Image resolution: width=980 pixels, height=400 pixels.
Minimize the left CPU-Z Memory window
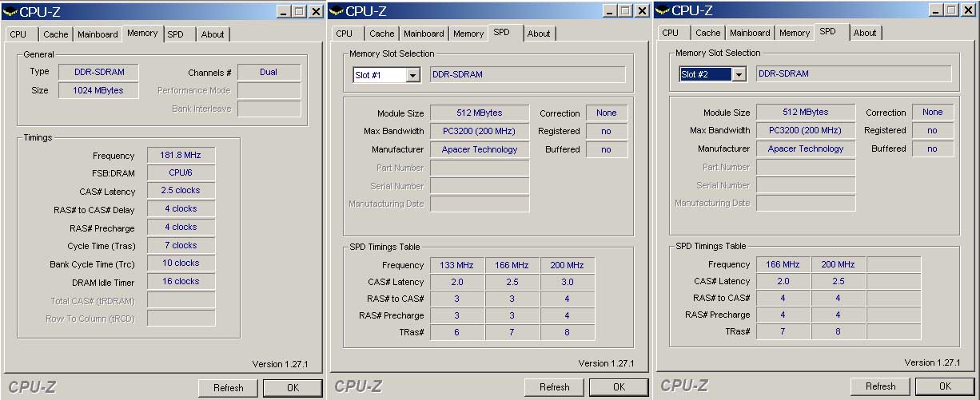[x=283, y=12]
